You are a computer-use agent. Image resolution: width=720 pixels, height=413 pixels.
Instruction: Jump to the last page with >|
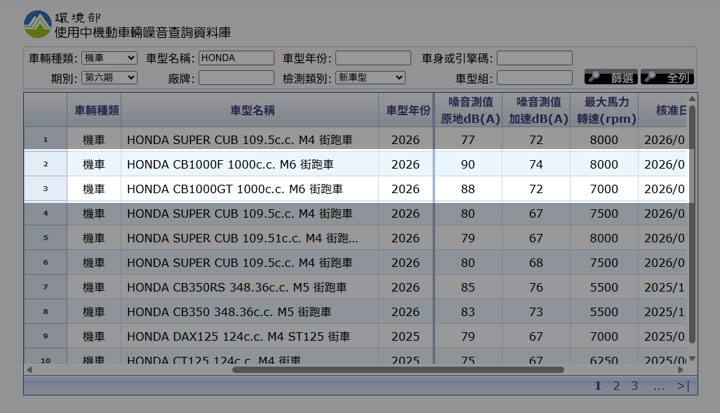pos(683,385)
